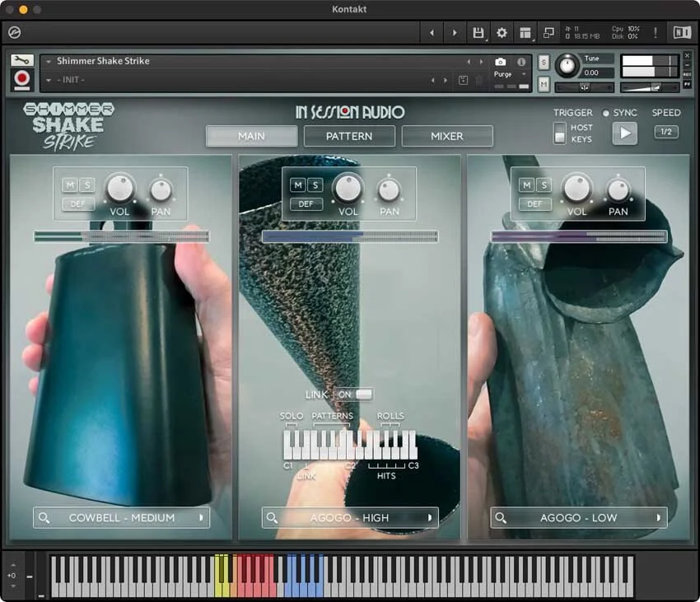Open the instrument info icon

(x=521, y=62)
